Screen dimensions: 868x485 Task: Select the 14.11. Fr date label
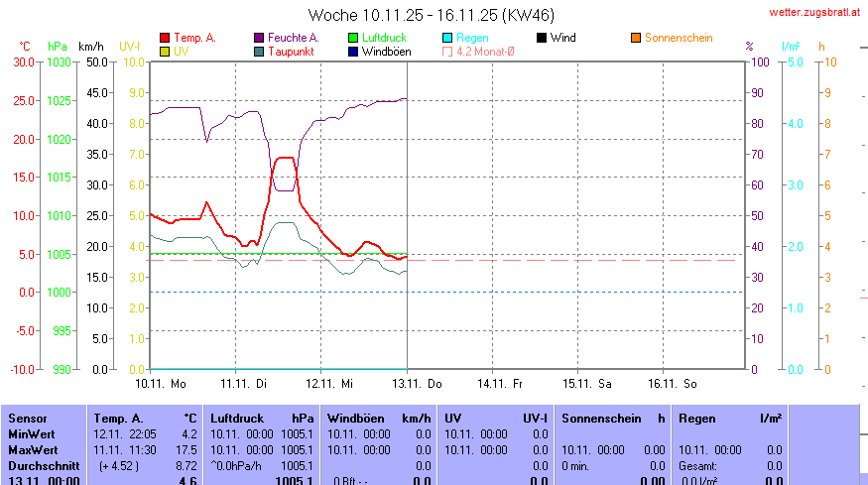tap(500, 382)
